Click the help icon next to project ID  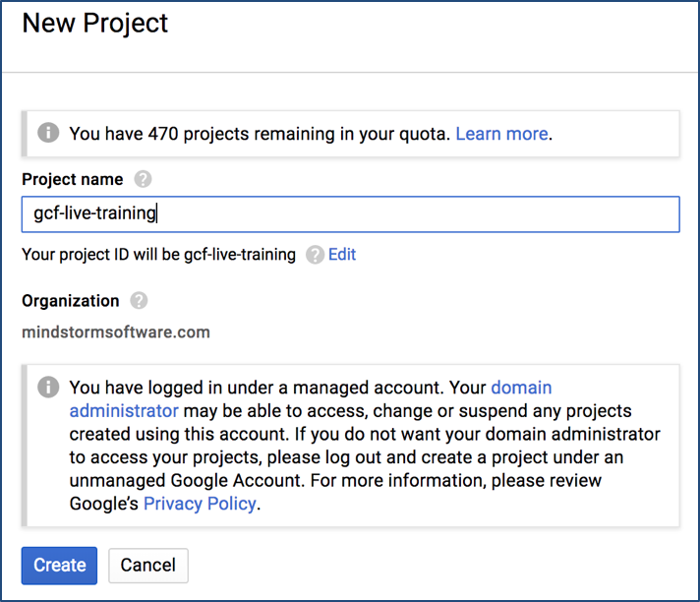coord(315,255)
